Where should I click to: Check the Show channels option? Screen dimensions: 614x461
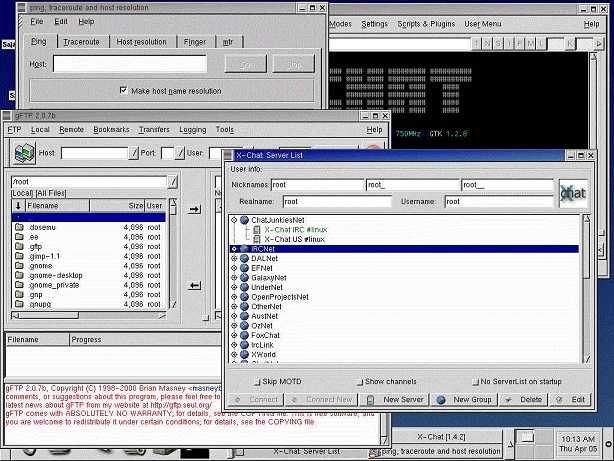[358, 381]
